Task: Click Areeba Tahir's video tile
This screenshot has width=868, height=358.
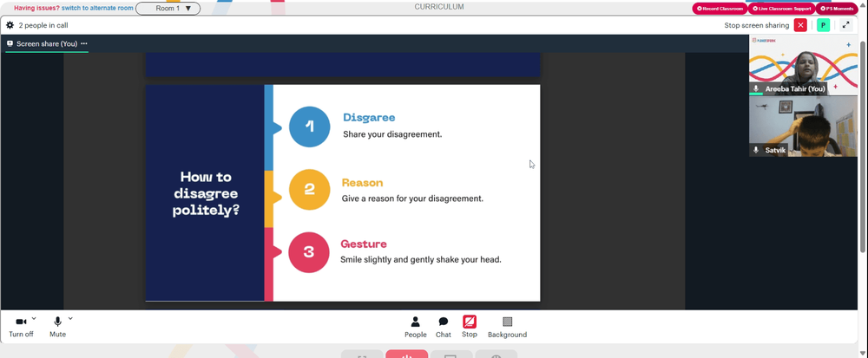Action: point(803,65)
